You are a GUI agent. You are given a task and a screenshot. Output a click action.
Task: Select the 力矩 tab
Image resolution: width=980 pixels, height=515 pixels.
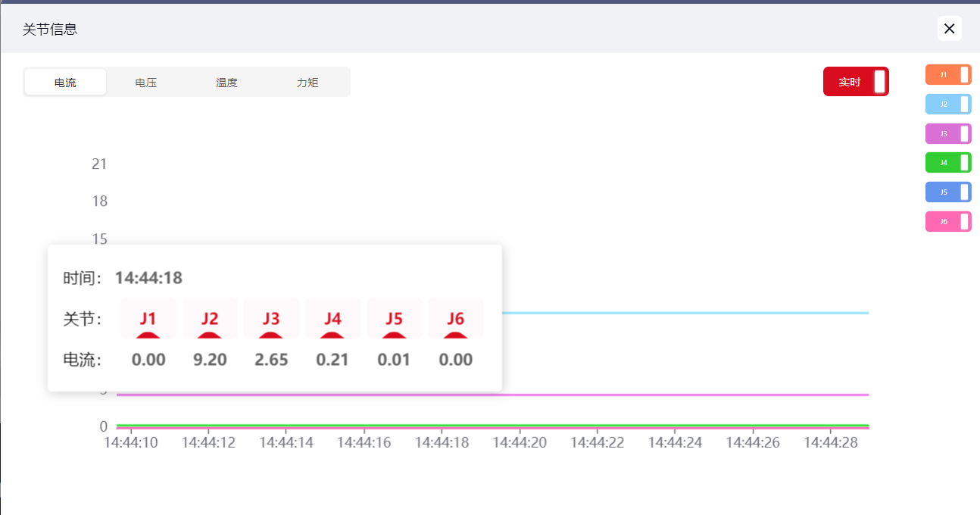click(307, 83)
